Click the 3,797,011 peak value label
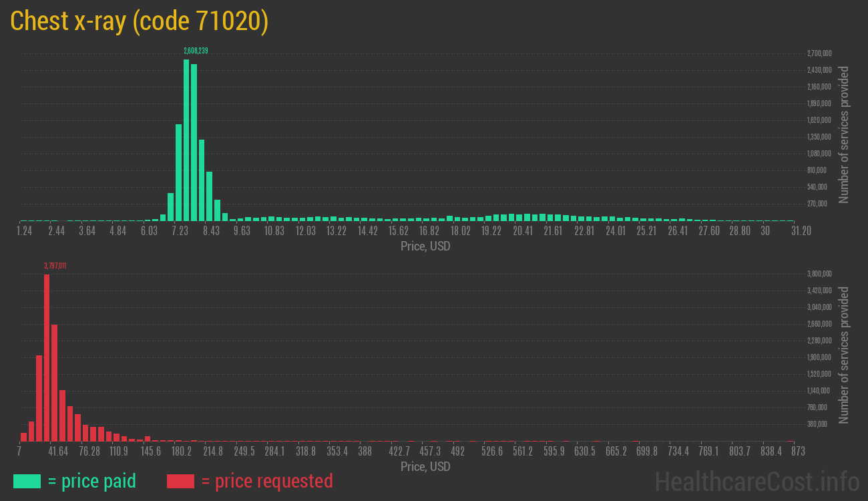868x501 pixels. pyautogui.click(x=55, y=266)
